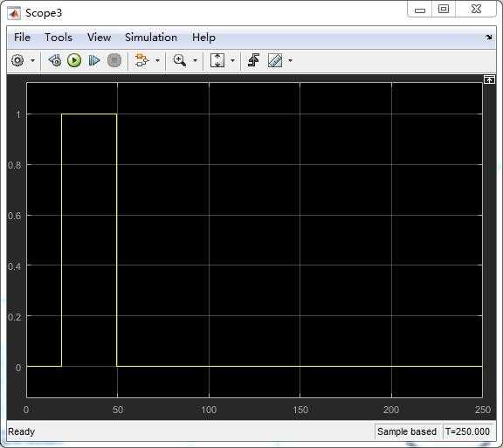503x448 pixels.
Task: Open the Zoom tool options dropdown
Action: 195,60
